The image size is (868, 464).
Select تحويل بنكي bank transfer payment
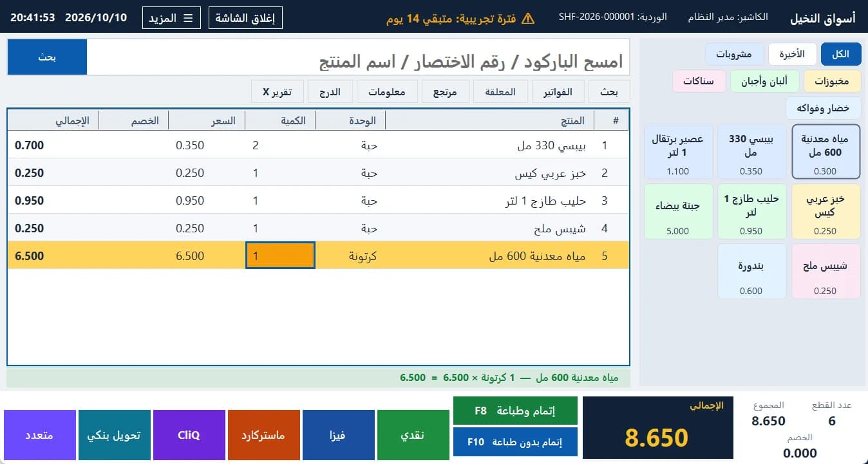114,435
